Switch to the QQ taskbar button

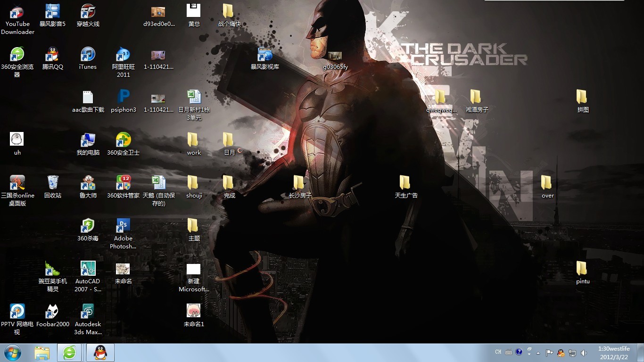click(100, 353)
